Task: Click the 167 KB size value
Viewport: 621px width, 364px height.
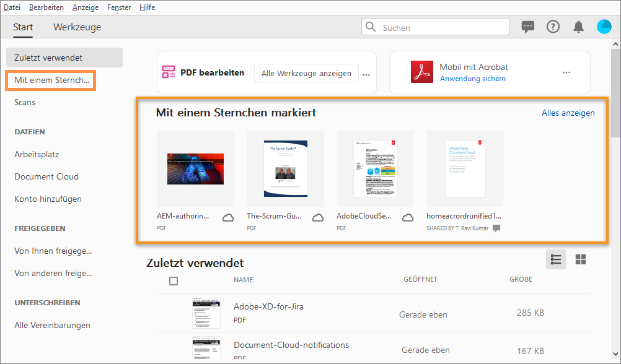Action: [531, 351]
